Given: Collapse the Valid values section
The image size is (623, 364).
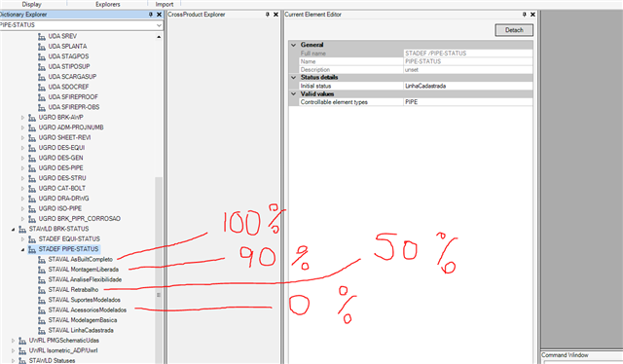Looking at the screenshot, I should click(294, 94).
